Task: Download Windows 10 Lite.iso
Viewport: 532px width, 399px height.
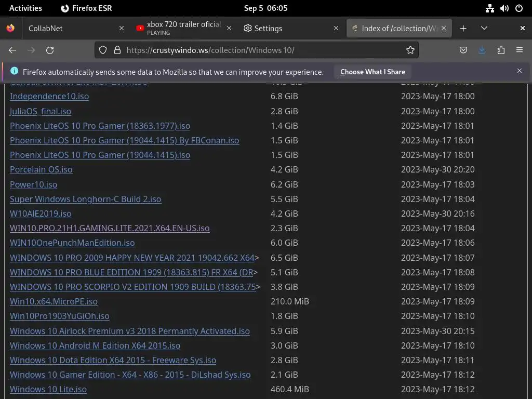Action: coord(48,389)
